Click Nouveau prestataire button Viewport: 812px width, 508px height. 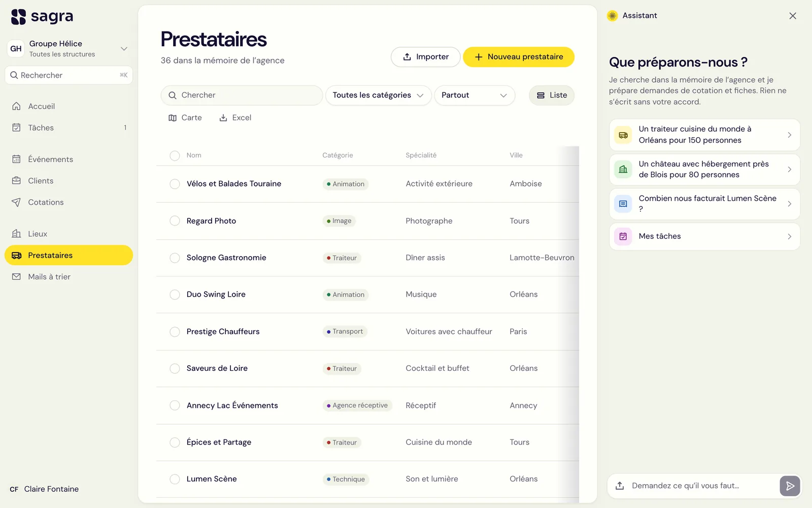click(519, 57)
